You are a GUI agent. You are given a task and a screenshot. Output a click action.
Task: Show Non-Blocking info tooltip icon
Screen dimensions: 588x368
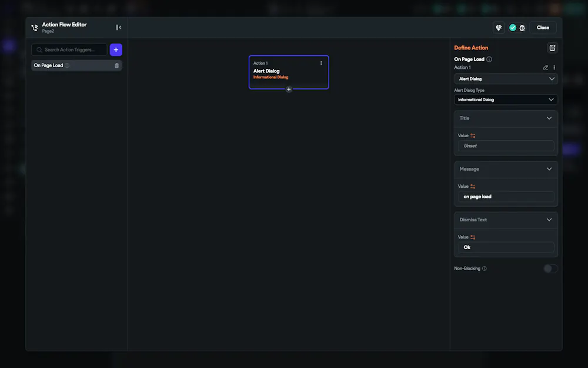tap(484, 268)
